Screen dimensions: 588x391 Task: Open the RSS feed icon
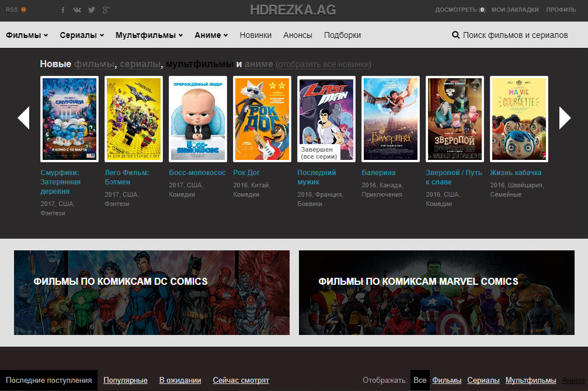(23, 10)
